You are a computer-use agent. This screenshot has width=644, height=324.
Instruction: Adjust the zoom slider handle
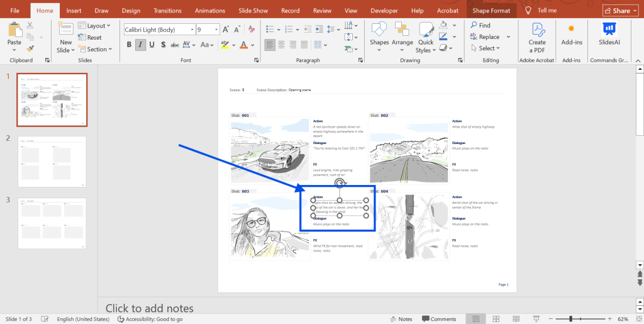572,319
